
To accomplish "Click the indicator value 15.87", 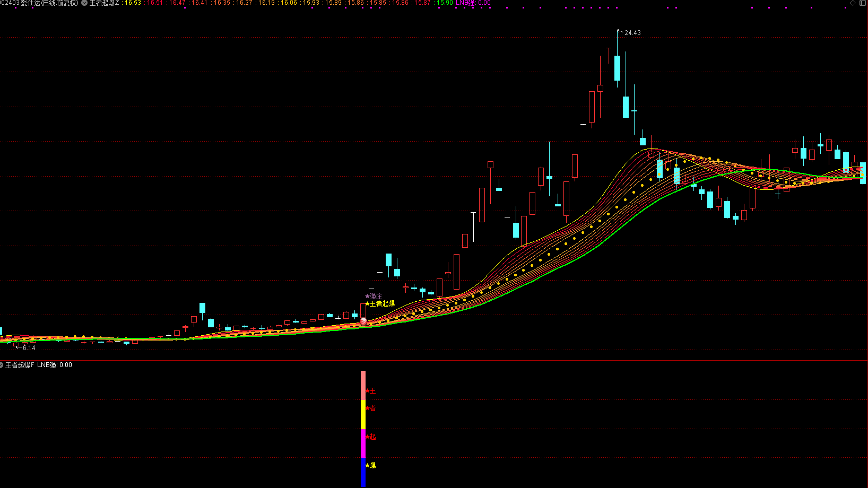I will [x=422, y=3].
